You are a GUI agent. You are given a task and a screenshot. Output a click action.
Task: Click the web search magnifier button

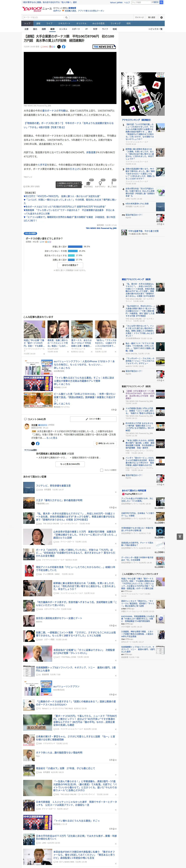click(x=161, y=2)
